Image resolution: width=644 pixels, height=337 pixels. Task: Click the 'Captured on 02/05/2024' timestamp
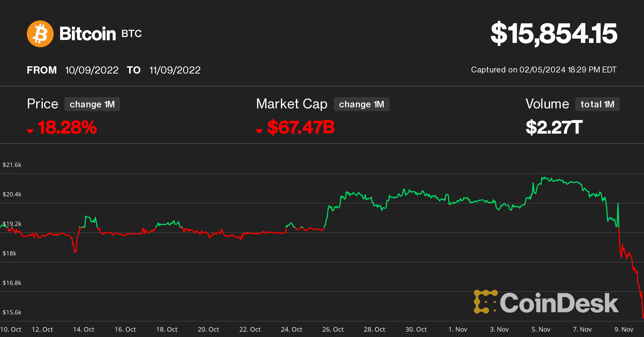(544, 70)
